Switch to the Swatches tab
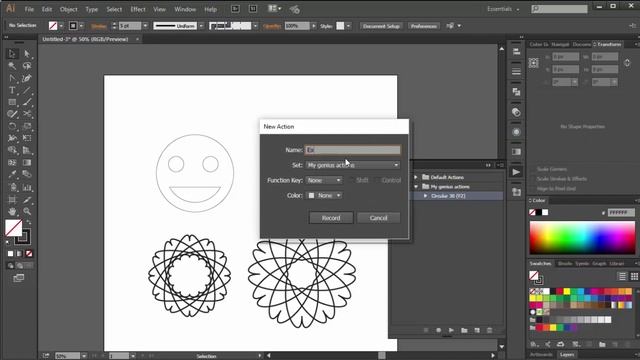This screenshot has width=640, height=360. [540, 263]
